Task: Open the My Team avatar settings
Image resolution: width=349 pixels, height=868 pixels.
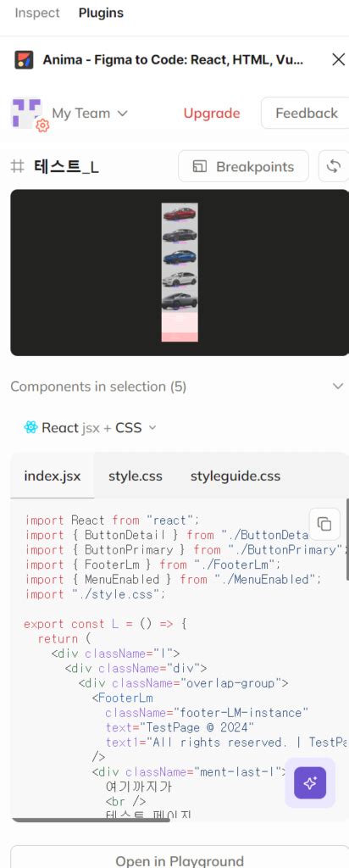Action: [x=28, y=114]
